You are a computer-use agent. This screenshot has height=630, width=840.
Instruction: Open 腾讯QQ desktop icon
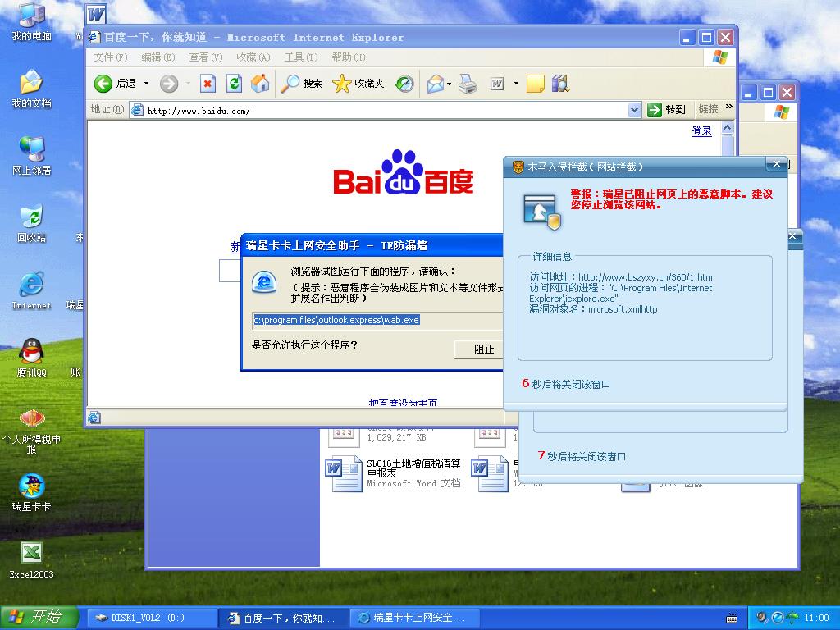pyautogui.click(x=32, y=358)
